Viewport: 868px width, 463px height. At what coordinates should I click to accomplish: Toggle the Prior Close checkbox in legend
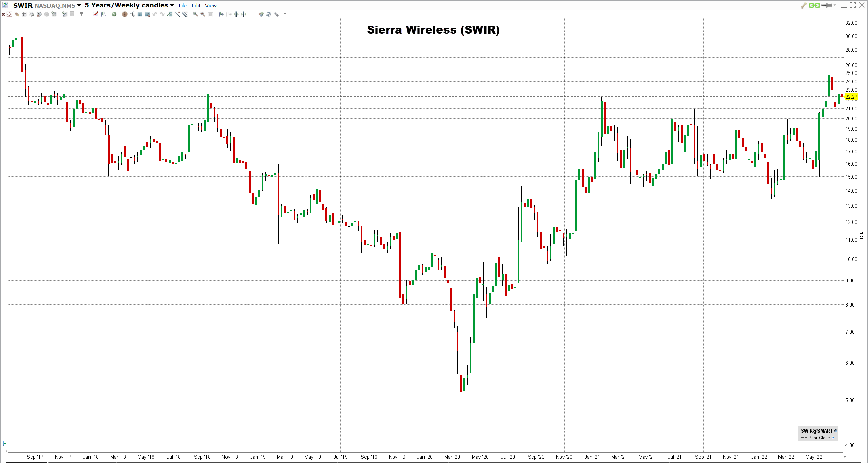click(833, 438)
